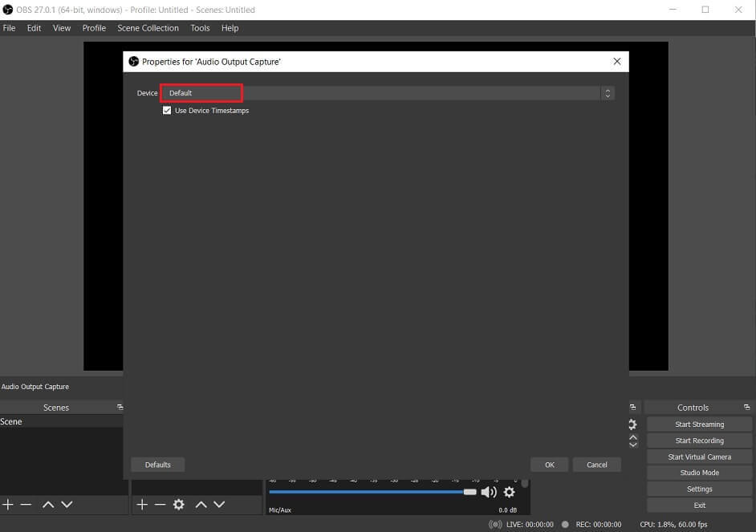Viewport: 756px width, 532px height.
Task: Click Start Streaming
Action: point(699,424)
